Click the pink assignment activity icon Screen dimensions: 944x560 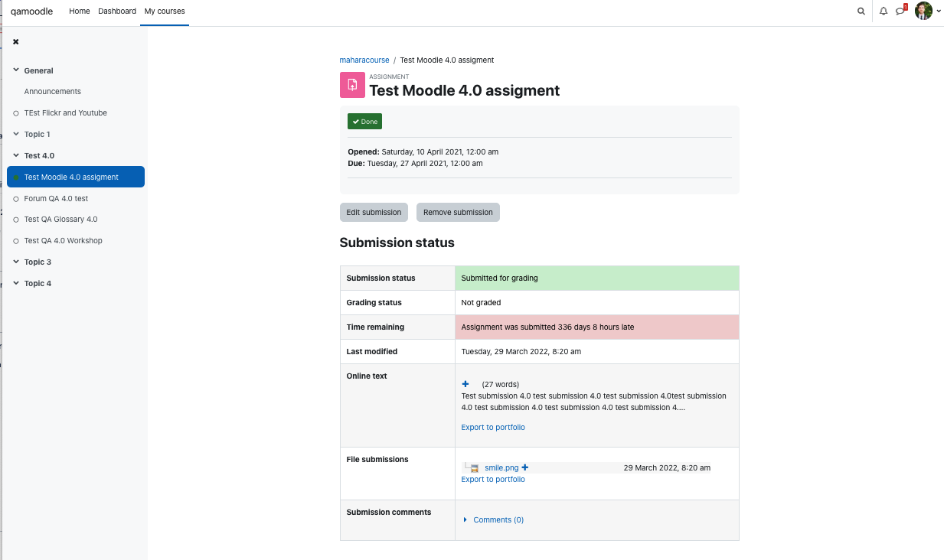pos(352,85)
